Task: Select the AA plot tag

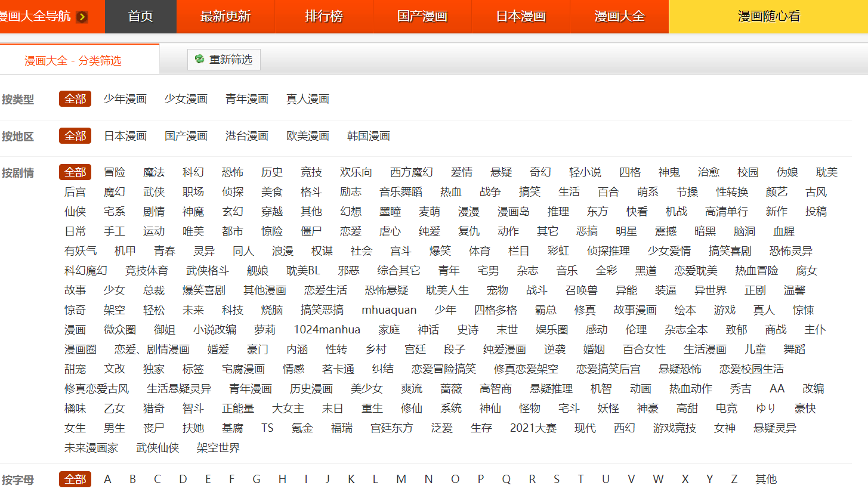Action: coord(777,389)
